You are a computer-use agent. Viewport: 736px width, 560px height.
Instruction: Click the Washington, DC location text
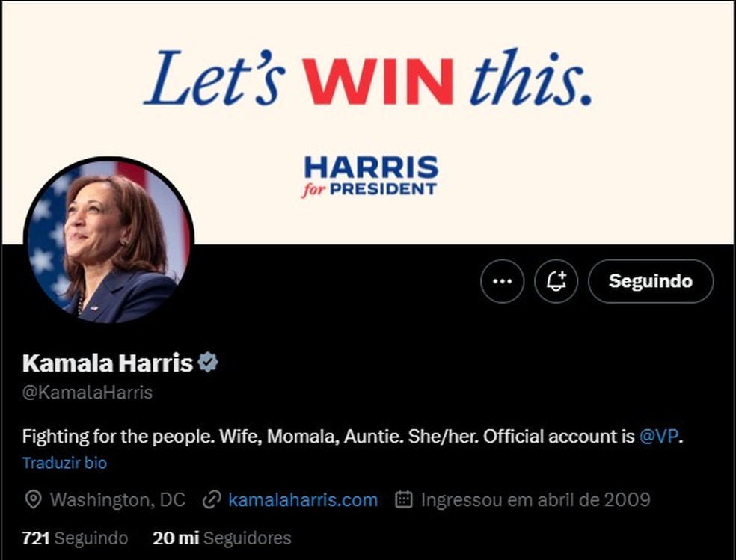pos(118,500)
